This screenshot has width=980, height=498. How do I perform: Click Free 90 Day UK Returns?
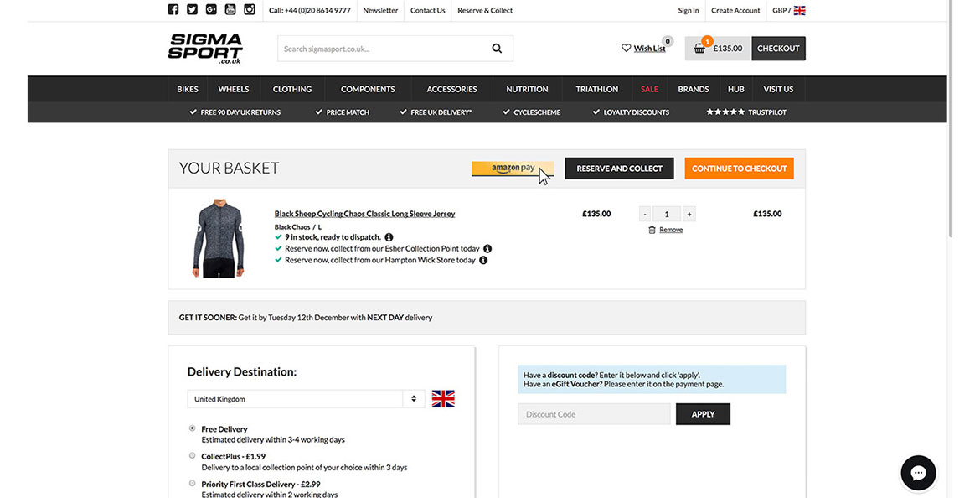[x=235, y=112]
